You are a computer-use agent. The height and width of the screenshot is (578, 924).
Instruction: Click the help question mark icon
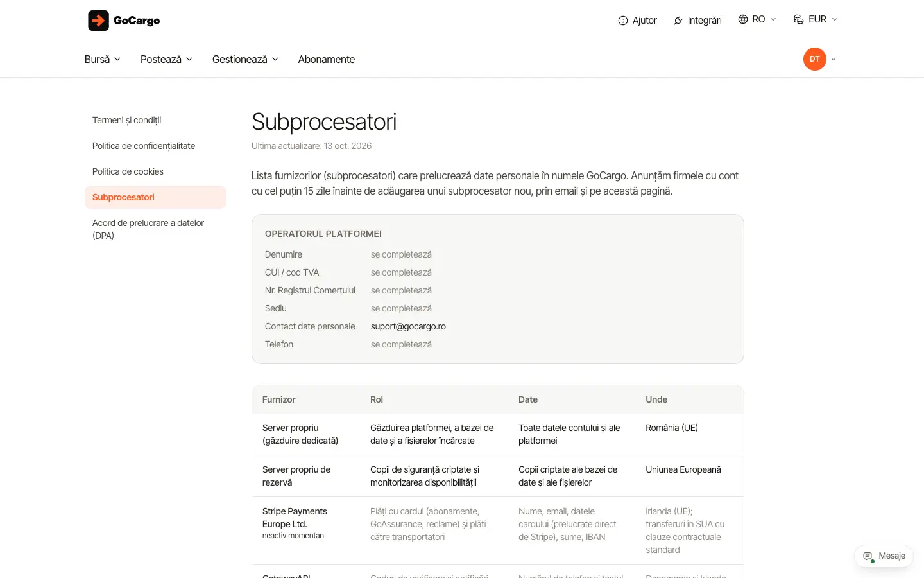point(622,21)
